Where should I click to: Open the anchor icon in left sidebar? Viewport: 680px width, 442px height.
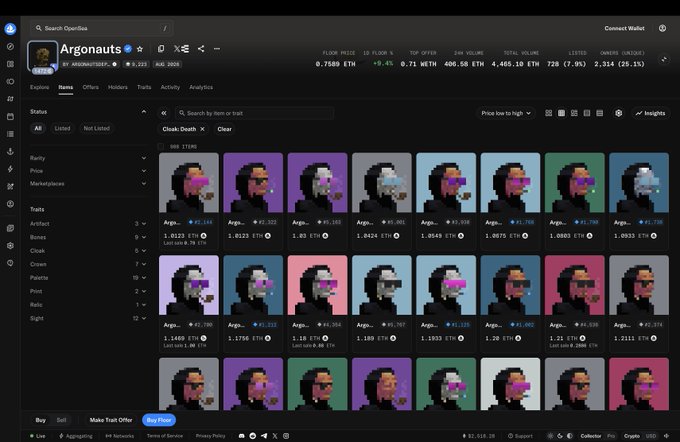click(x=10, y=151)
